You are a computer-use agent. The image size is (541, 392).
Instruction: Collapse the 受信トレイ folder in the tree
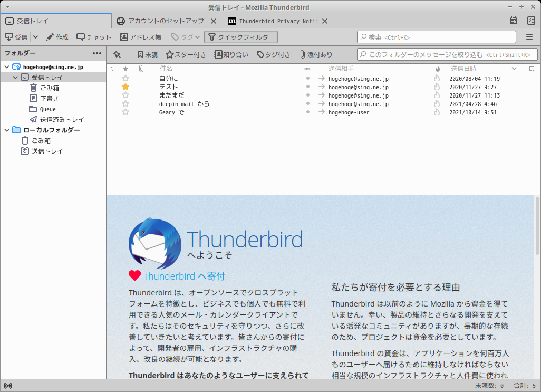[15, 78]
